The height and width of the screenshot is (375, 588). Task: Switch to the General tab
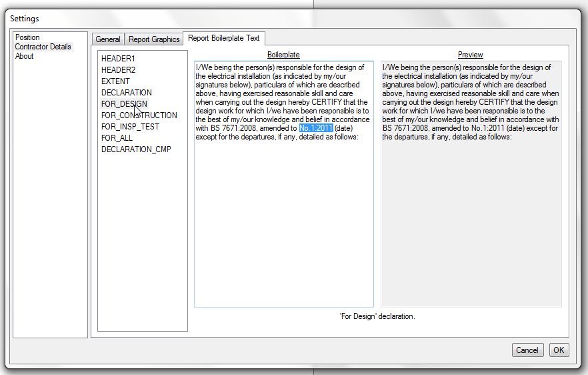tap(107, 39)
